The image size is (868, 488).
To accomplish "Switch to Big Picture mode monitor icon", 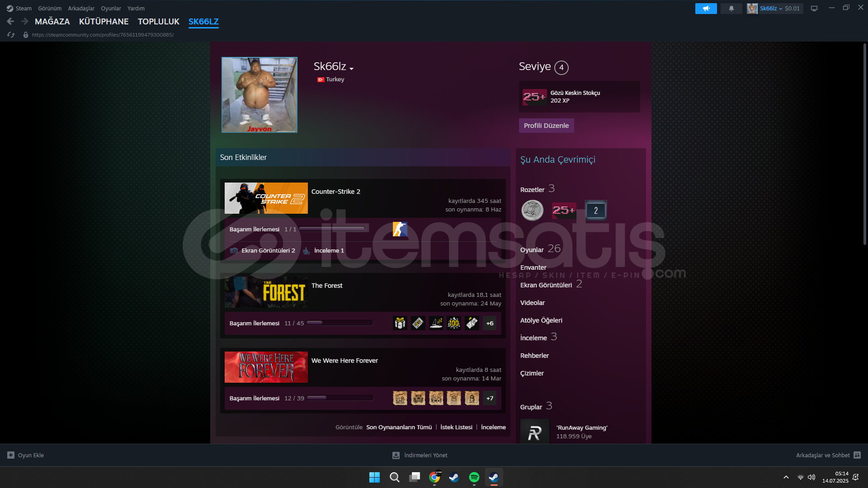I will coord(814,8).
